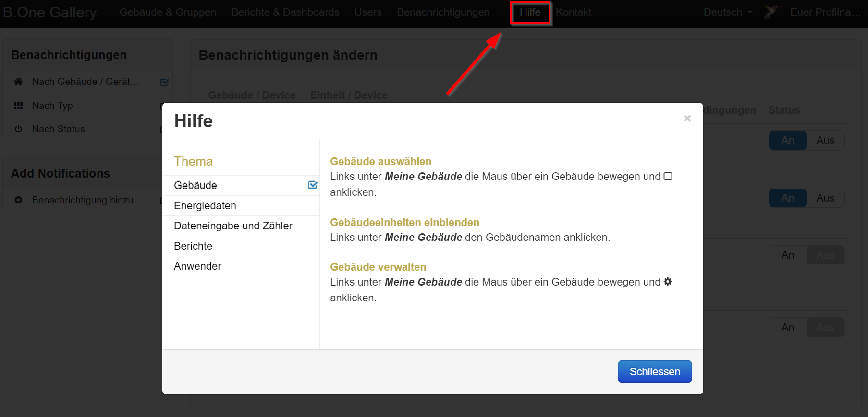Open the Kontakt menu item
The width and height of the screenshot is (868, 417).
574,12
